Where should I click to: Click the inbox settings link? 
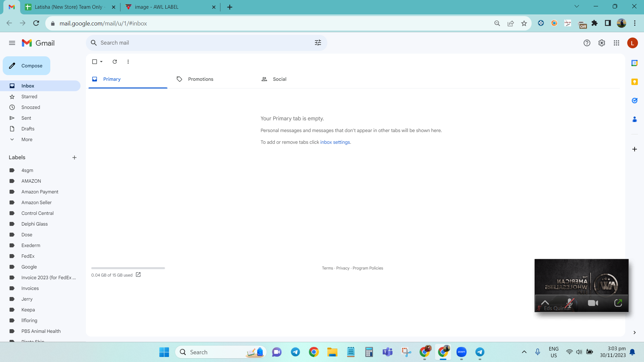[335, 142]
